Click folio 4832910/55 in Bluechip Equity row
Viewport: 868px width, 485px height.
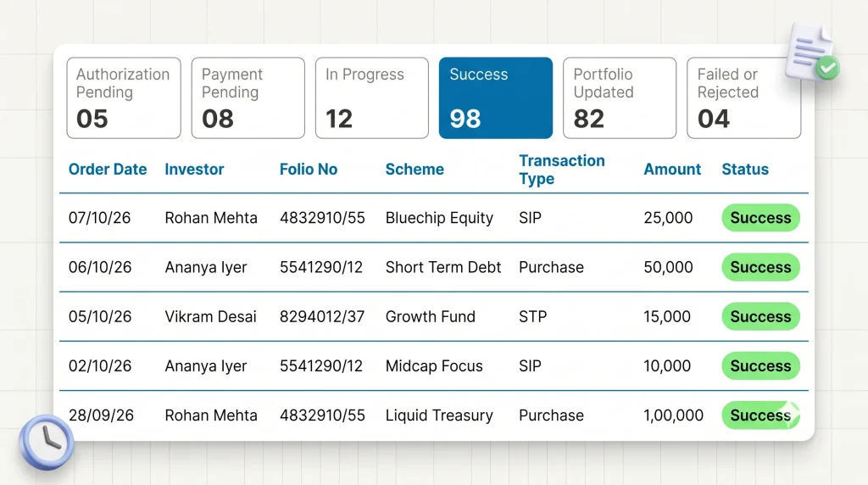(x=322, y=218)
